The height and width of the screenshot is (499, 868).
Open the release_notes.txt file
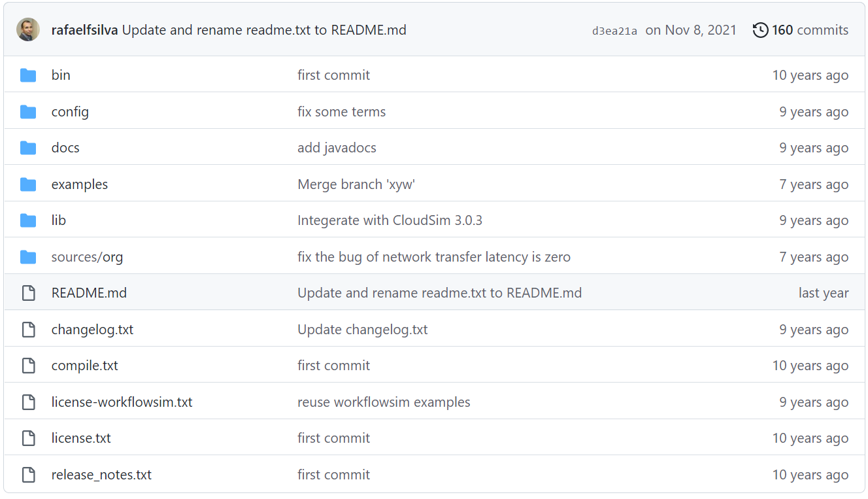click(x=101, y=475)
